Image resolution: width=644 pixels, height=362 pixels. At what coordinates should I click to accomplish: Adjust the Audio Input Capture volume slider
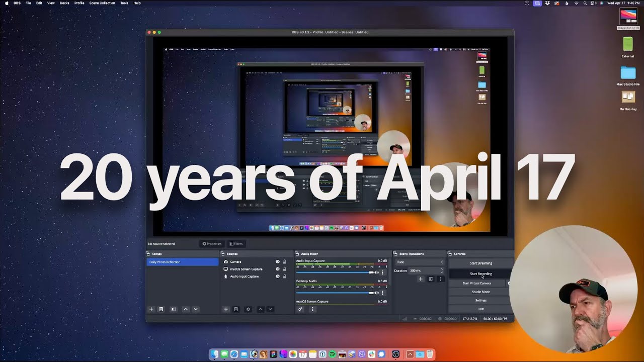pyautogui.click(x=335, y=272)
